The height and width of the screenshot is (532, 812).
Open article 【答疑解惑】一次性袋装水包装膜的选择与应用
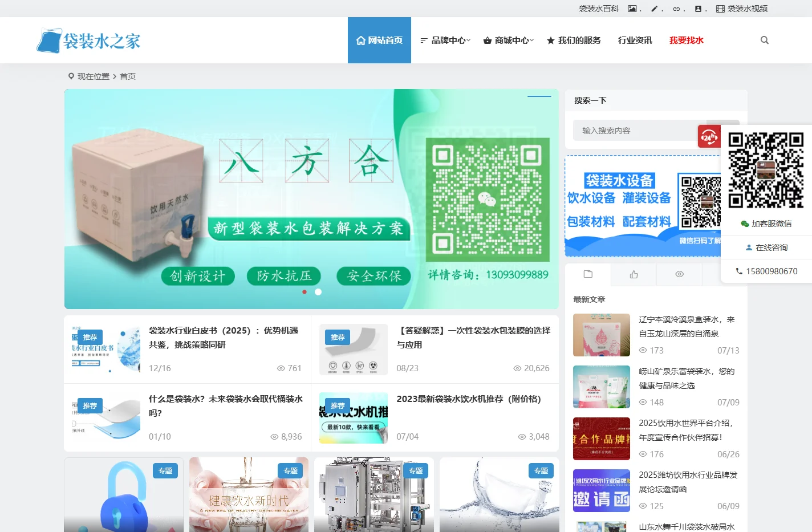pos(473,338)
